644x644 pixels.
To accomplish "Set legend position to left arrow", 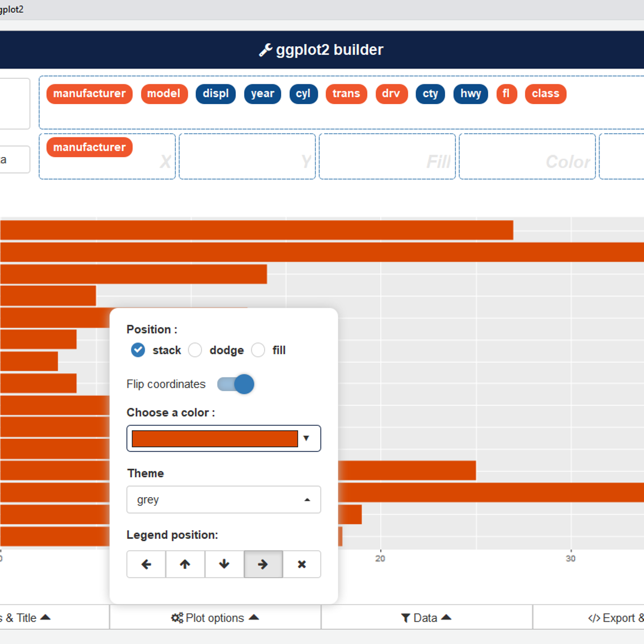I will [146, 564].
